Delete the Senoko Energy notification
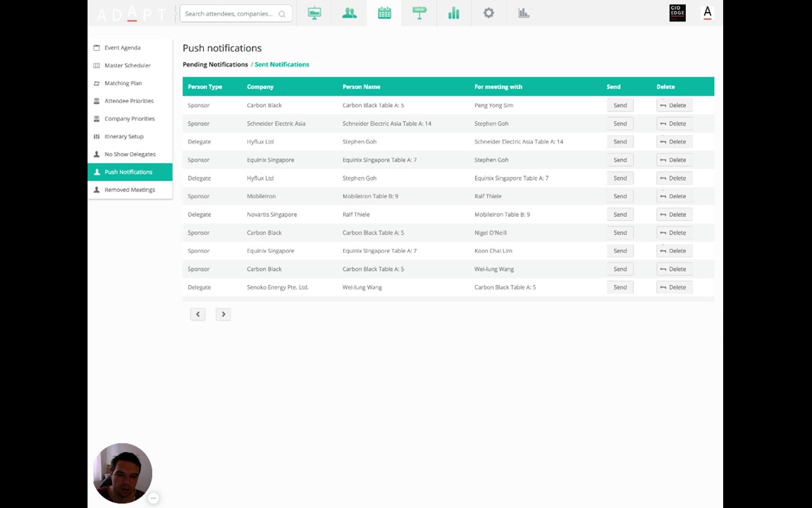 (x=674, y=288)
